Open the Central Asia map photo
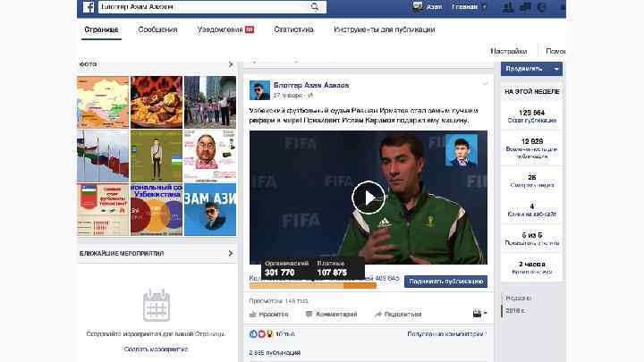 pyautogui.click(x=103, y=102)
